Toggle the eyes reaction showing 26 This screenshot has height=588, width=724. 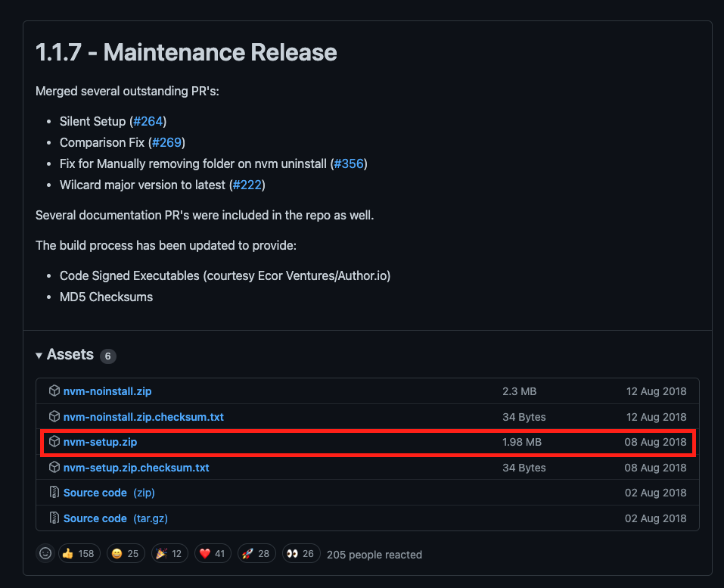pos(301,553)
